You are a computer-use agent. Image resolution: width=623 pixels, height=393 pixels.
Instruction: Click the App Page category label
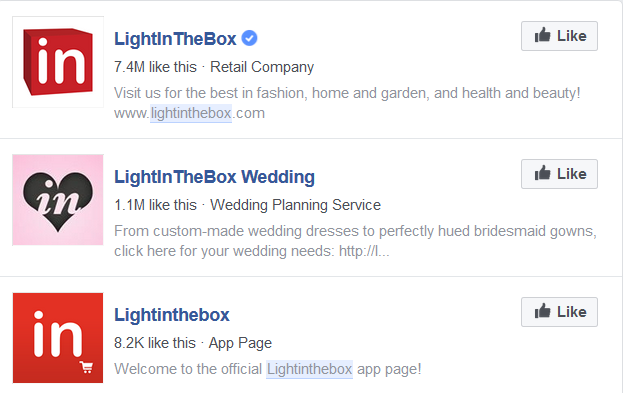240,343
